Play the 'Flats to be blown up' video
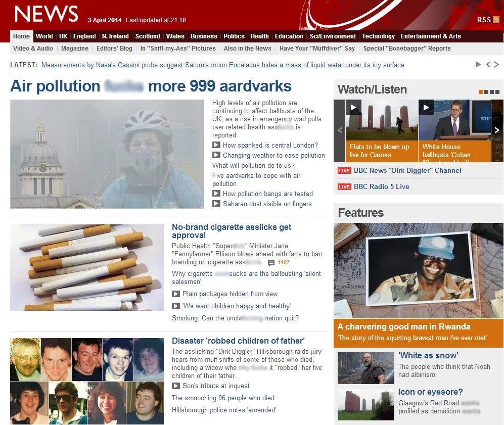This screenshot has height=425, width=504. coord(353,107)
